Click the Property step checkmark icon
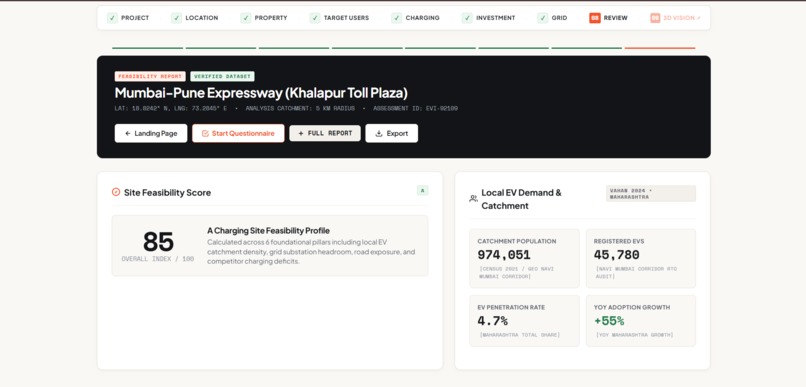The width and height of the screenshot is (806, 387). tap(246, 18)
